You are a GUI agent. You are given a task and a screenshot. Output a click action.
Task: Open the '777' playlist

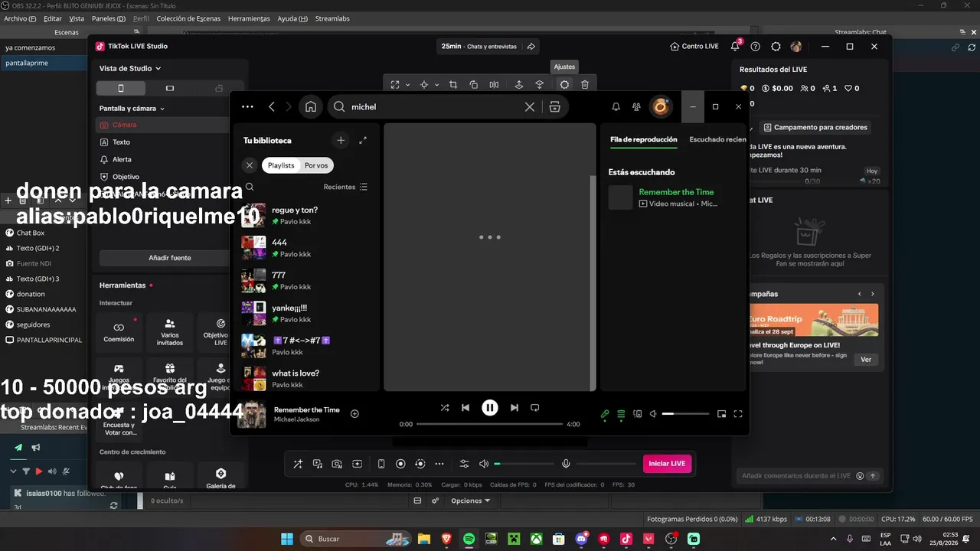(x=306, y=280)
